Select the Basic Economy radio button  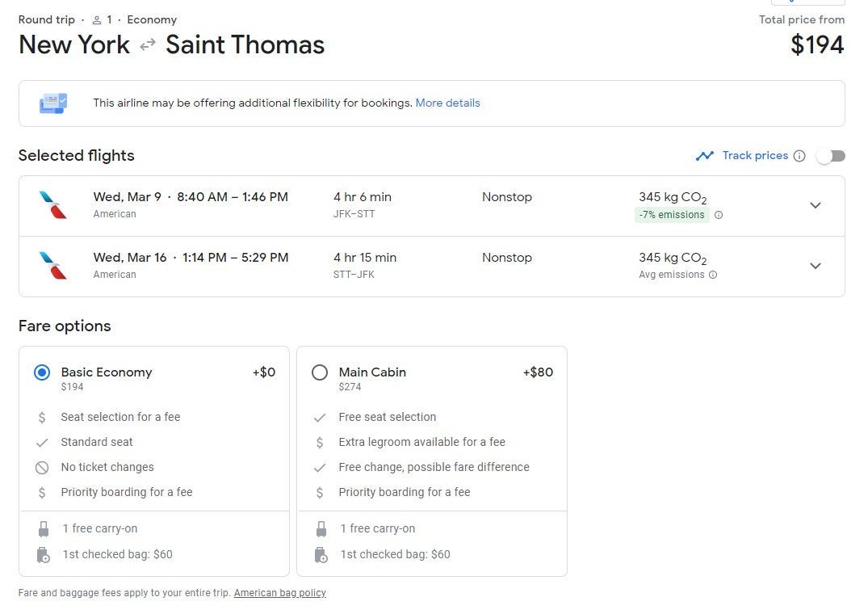click(42, 372)
